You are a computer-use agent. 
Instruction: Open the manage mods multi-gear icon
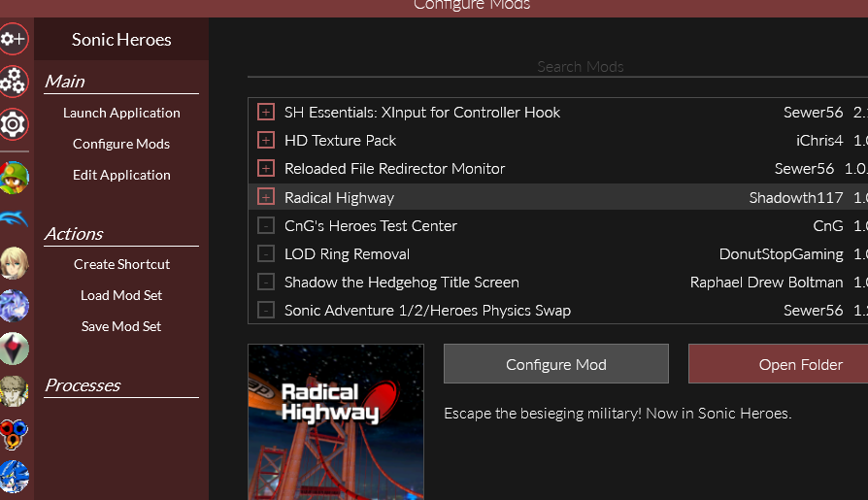(x=14, y=82)
